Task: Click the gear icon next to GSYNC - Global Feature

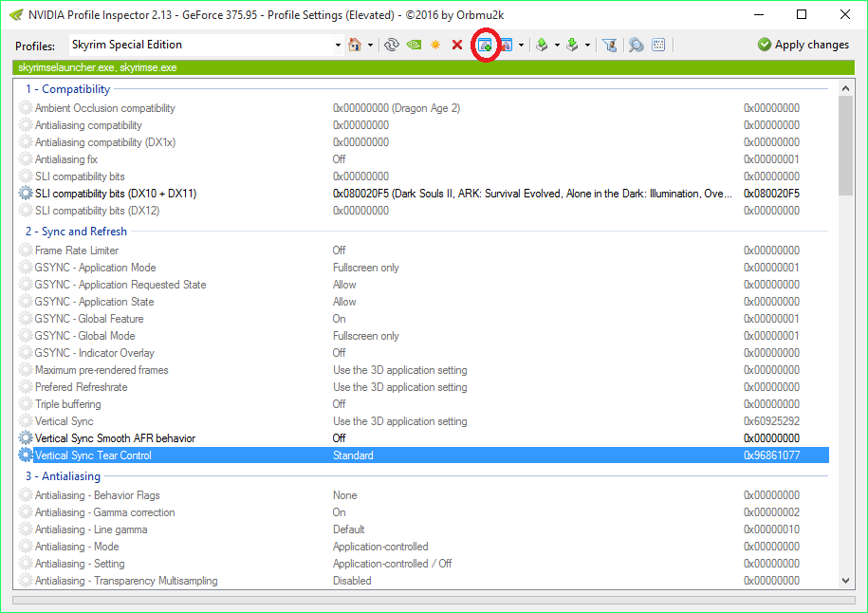Action: [x=26, y=319]
